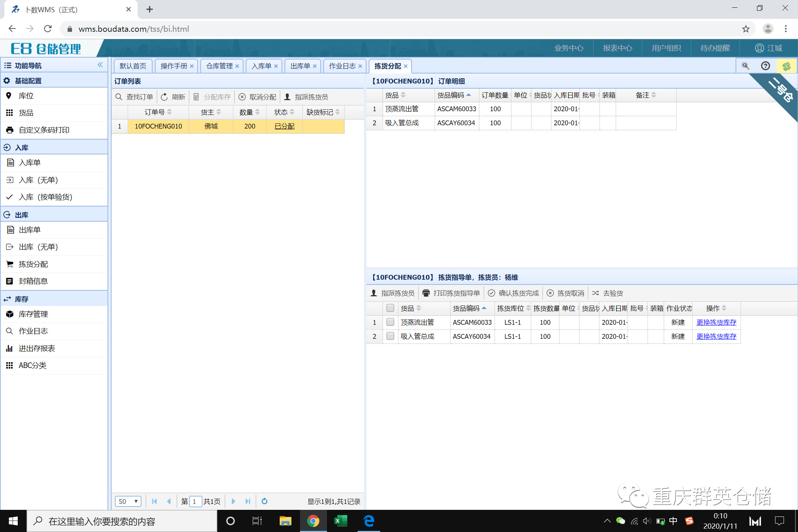Go to the first page
798x532 pixels.
pos(154,501)
